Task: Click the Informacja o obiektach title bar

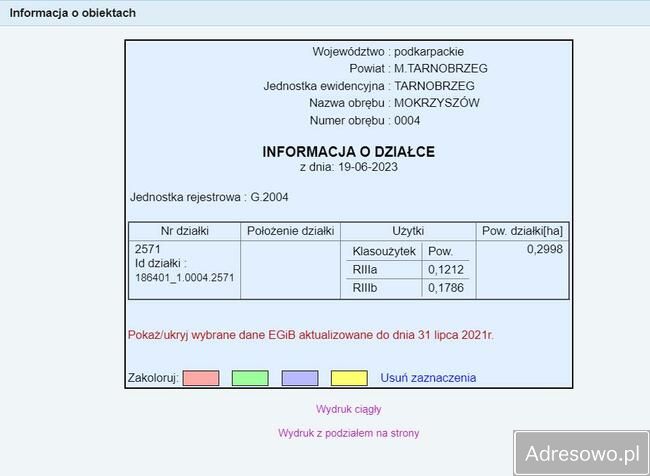Action: pyautogui.click(x=325, y=13)
